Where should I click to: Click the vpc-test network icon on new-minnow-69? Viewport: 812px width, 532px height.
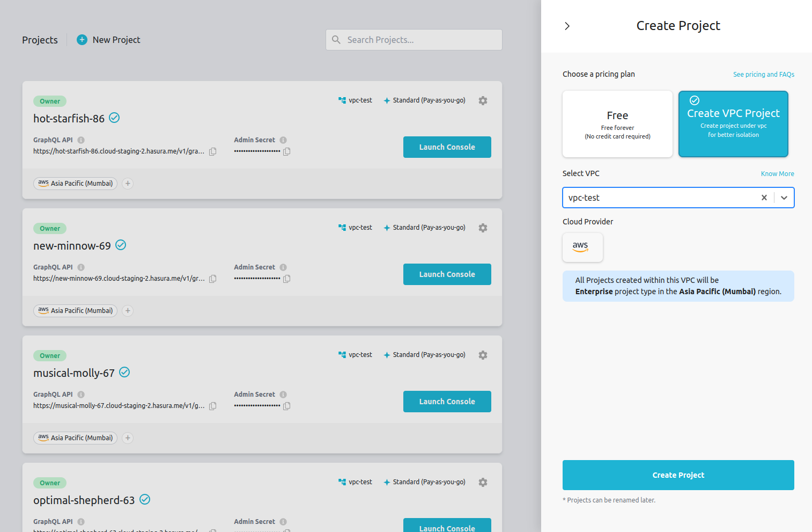coord(342,227)
